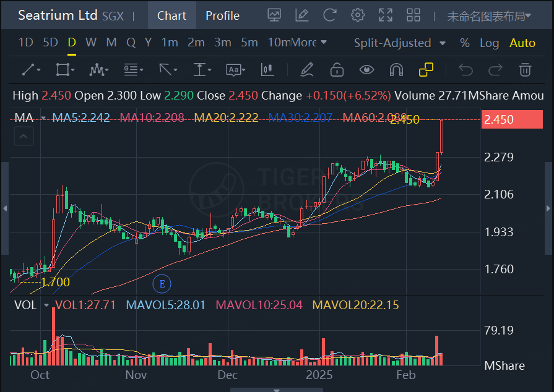Screen dimensions: 554x392
Task: Click the tallest red October volume bar
Action: click(54, 336)
